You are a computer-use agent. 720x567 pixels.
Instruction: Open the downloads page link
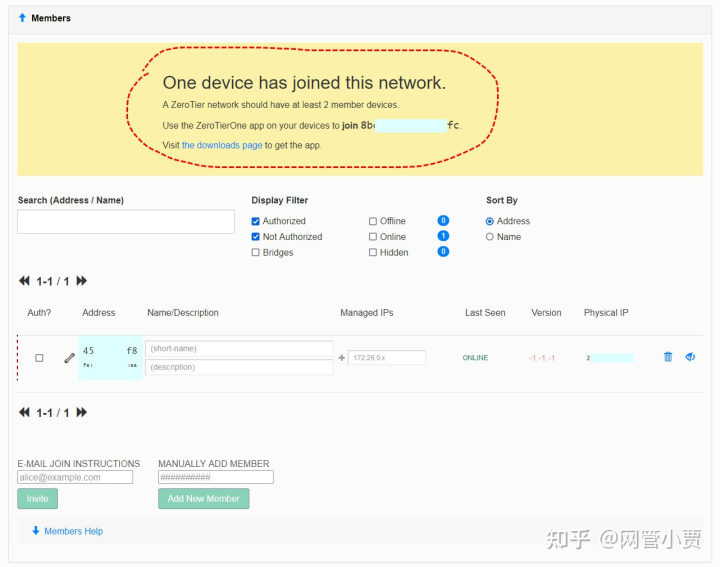[x=222, y=145]
